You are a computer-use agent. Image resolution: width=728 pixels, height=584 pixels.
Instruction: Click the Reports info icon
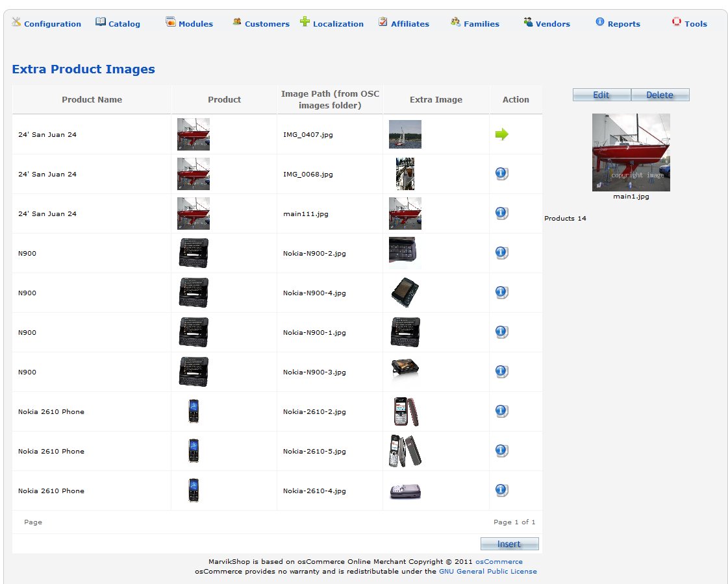pos(600,22)
